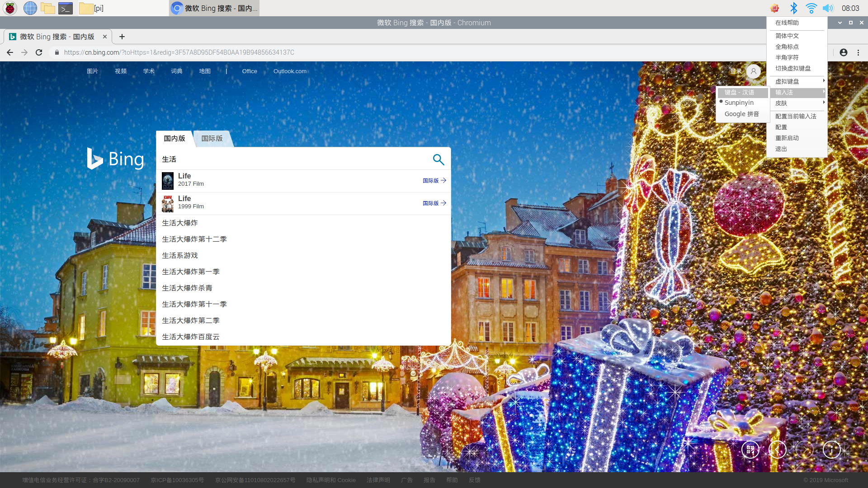
Task: Toggle 全角标点 punctuation mode
Action: click(x=787, y=47)
